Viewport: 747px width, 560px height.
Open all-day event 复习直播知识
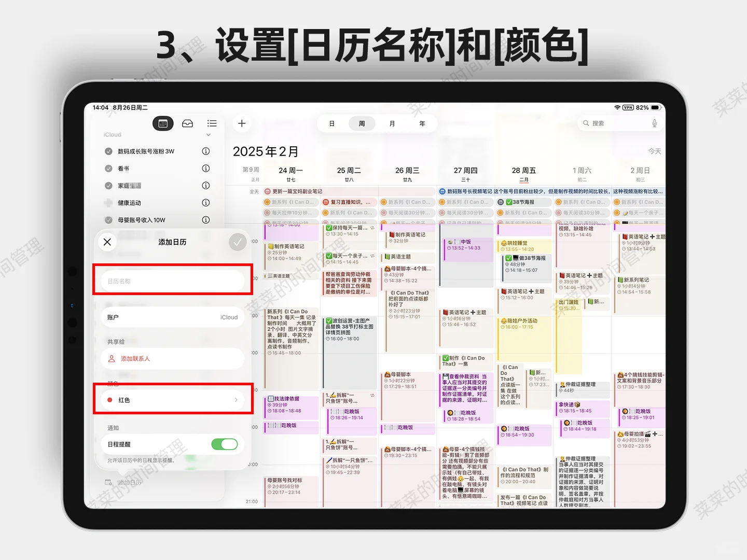(349, 202)
